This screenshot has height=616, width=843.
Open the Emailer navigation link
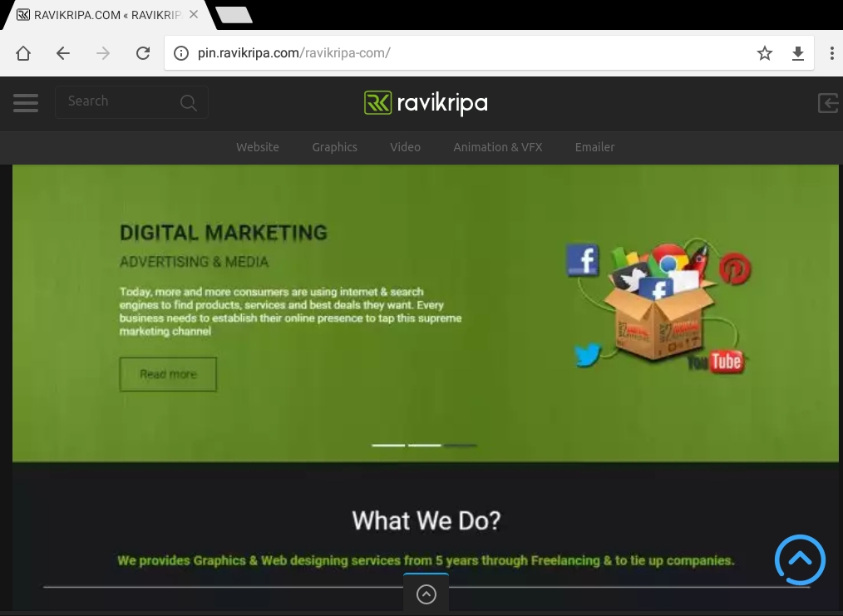(x=594, y=147)
